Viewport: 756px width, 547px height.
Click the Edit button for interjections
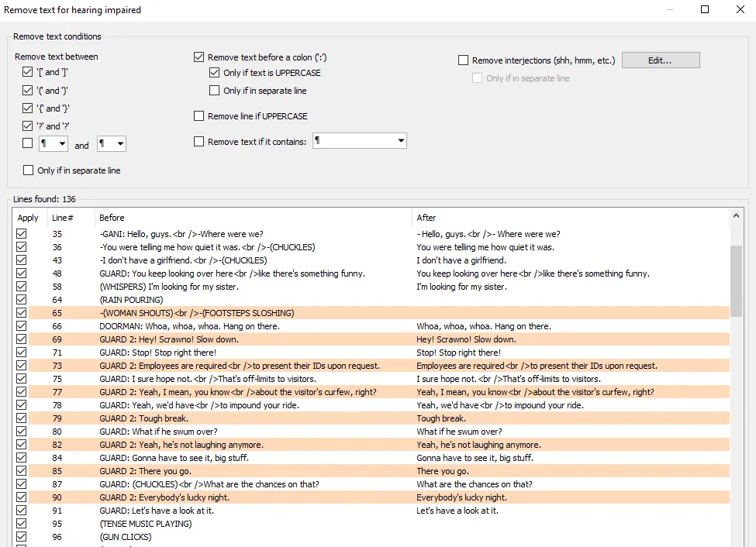660,60
